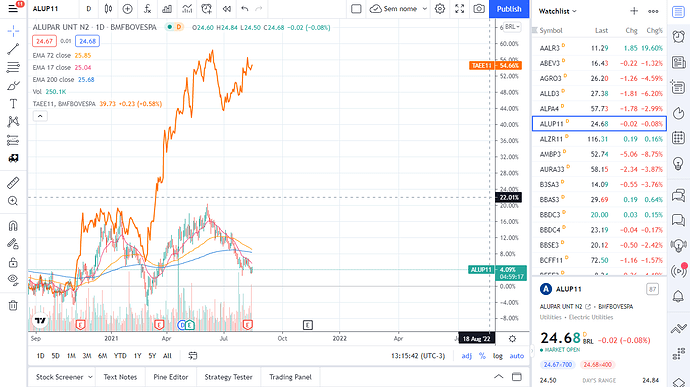
Task: Set range to All
Action: click(167, 356)
